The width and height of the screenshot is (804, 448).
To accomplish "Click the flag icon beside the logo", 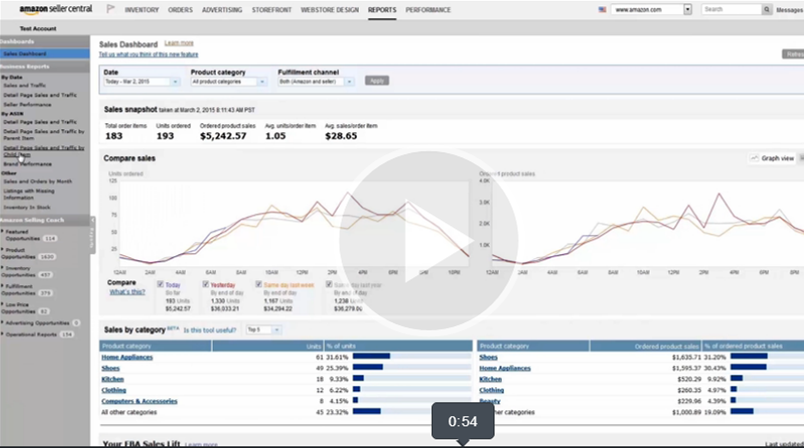I will tap(110, 9).
